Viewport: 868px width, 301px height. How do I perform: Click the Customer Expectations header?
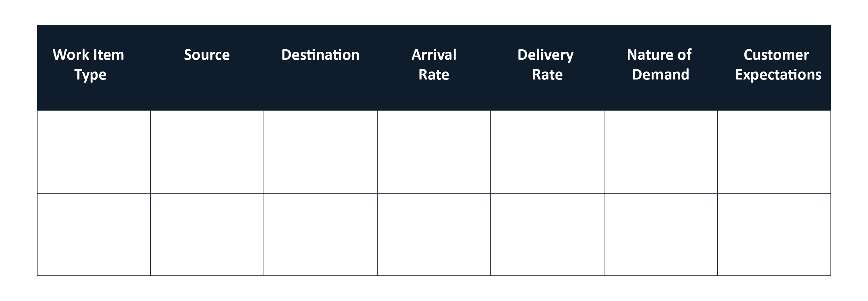(x=774, y=68)
